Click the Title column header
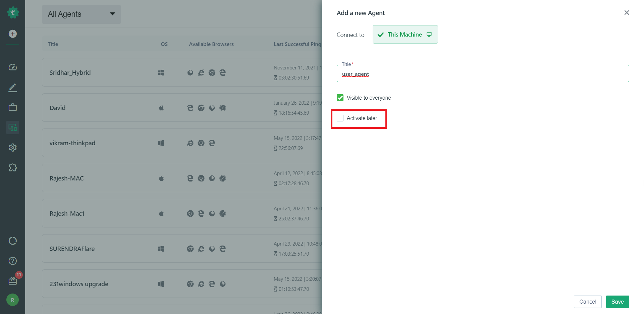The width and height of the screenshot is (644, 314). pyautogui.click(x=53, y=44)
